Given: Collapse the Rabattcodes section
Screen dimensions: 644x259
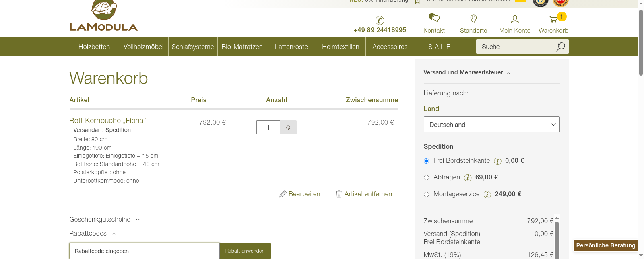Looking at the screenshot, I should 93,233.
